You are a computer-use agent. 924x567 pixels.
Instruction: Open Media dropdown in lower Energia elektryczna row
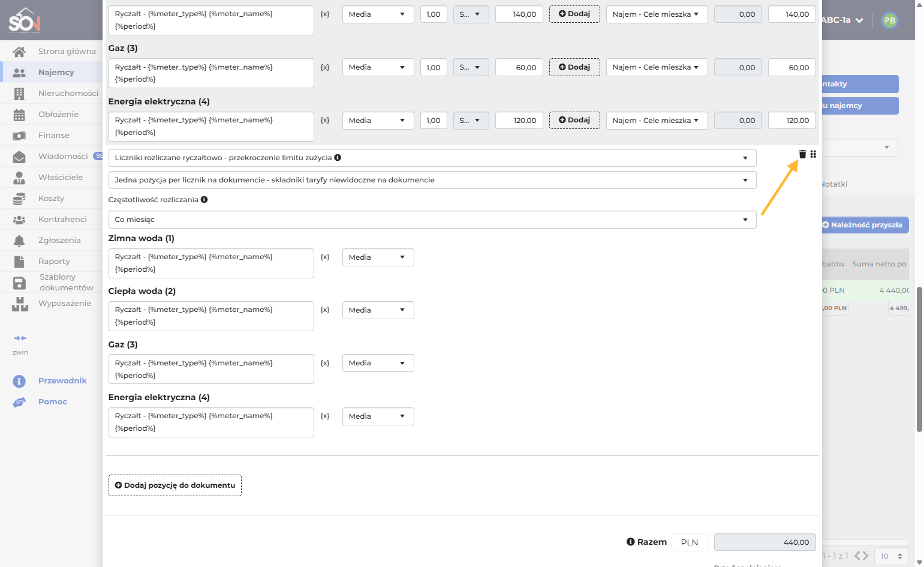point(378,416)
